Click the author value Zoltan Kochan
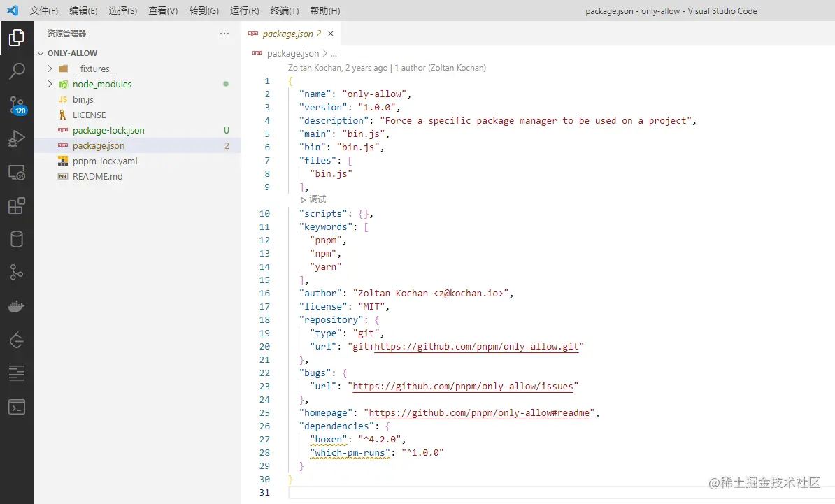835x504 pixels. point(430,294)
